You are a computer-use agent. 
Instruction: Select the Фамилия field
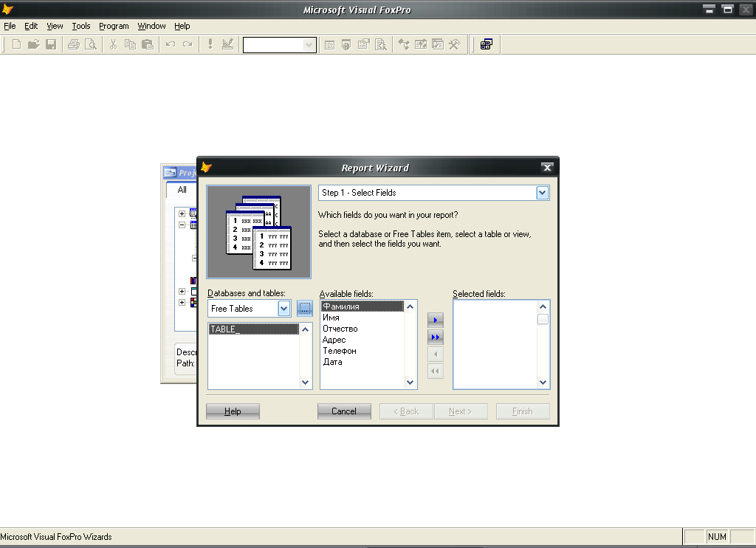pos(362,306)
